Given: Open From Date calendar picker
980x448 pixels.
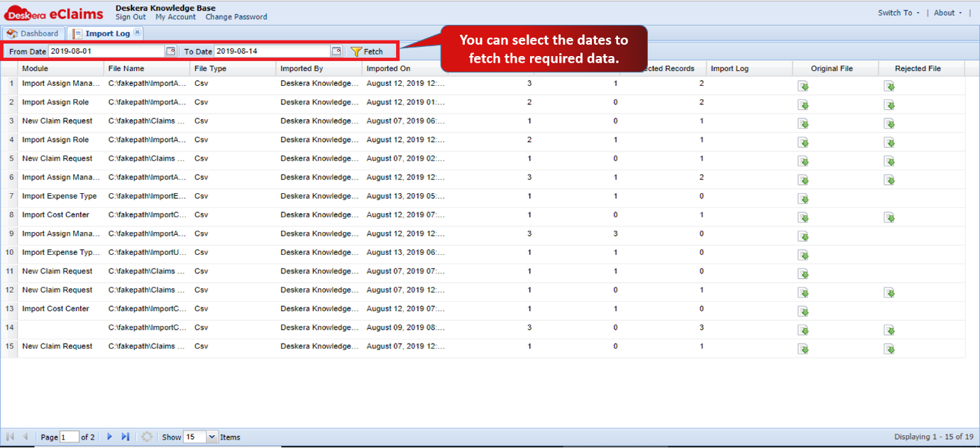Looking at the screenshot, I should pyautogui.click(x=170, y=51).
